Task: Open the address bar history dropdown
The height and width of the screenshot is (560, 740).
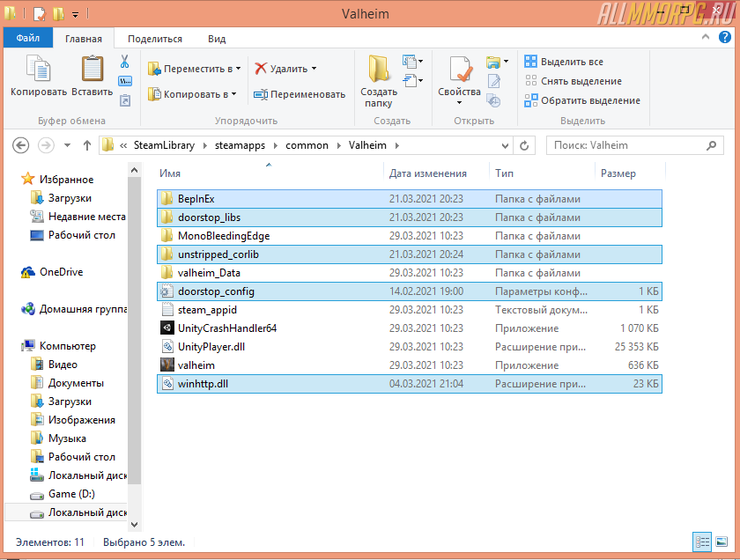Action: [505, 145]
